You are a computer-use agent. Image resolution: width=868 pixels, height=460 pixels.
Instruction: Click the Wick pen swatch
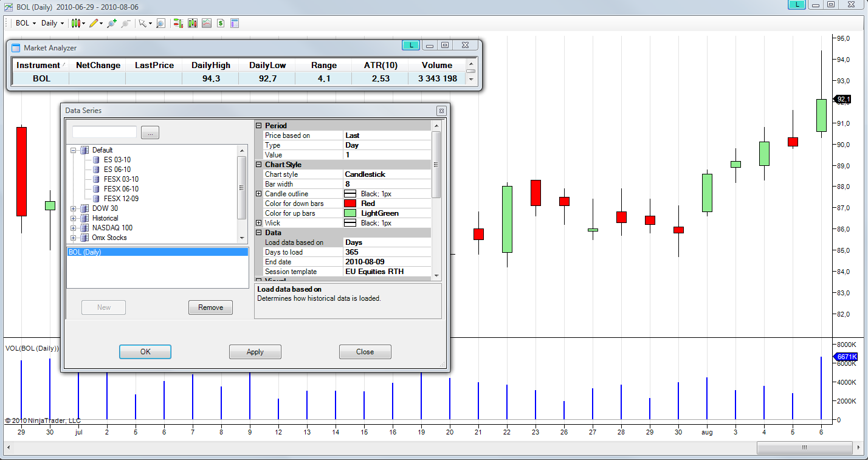coord(351,223)
